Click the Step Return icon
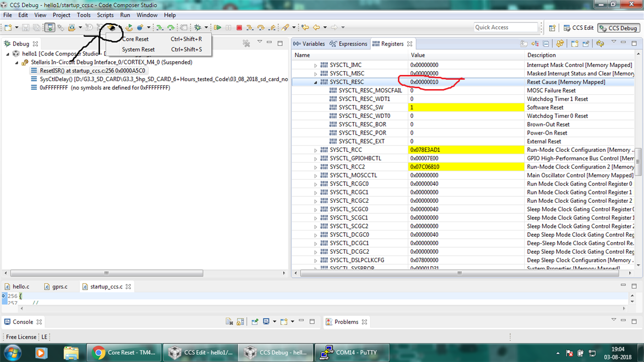This screenshot has width=644, height=362. click(272, 27)
